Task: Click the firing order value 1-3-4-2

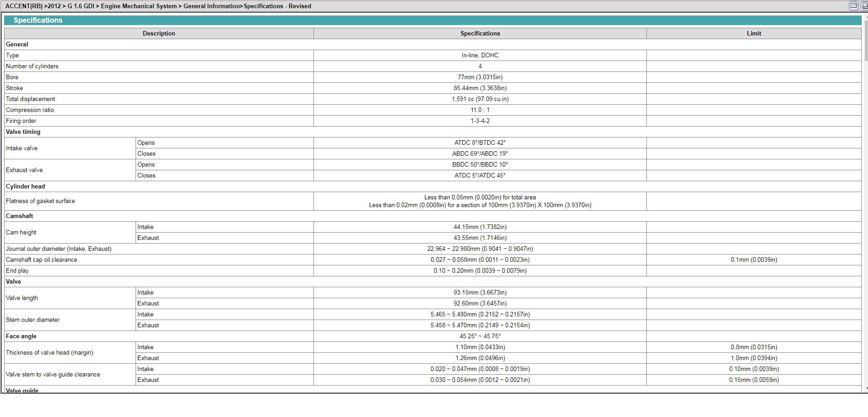Action: click(x=480, y=121)
